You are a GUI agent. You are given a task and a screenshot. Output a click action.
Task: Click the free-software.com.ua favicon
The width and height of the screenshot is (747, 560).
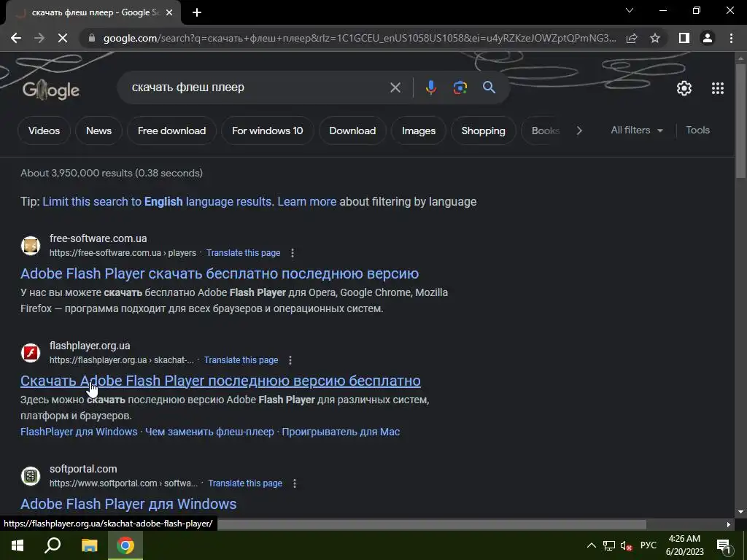point(31,246)
